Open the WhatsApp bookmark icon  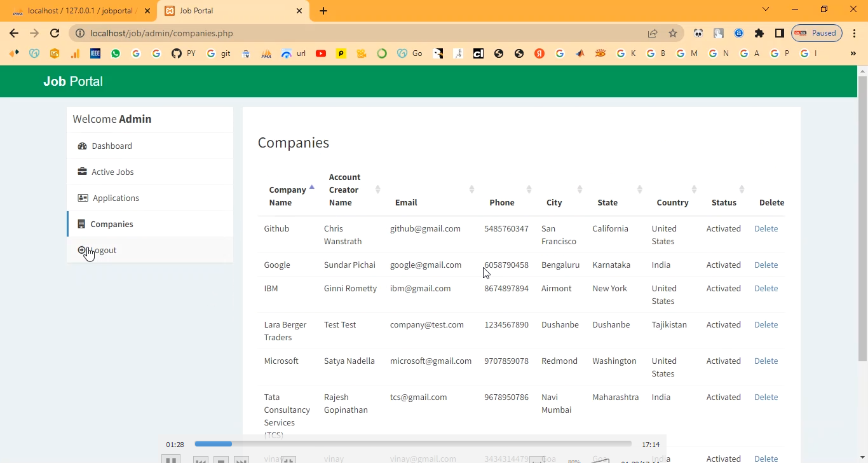pos(115,53)
